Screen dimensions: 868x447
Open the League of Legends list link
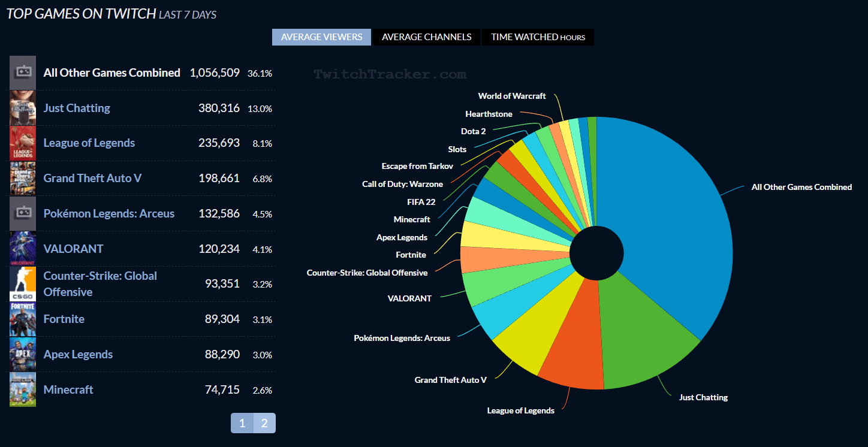point(89,143)
